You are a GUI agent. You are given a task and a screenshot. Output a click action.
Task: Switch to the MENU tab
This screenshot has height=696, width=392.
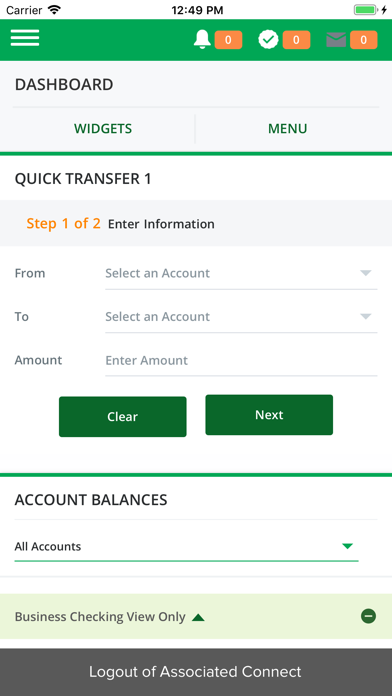(288, 129)
